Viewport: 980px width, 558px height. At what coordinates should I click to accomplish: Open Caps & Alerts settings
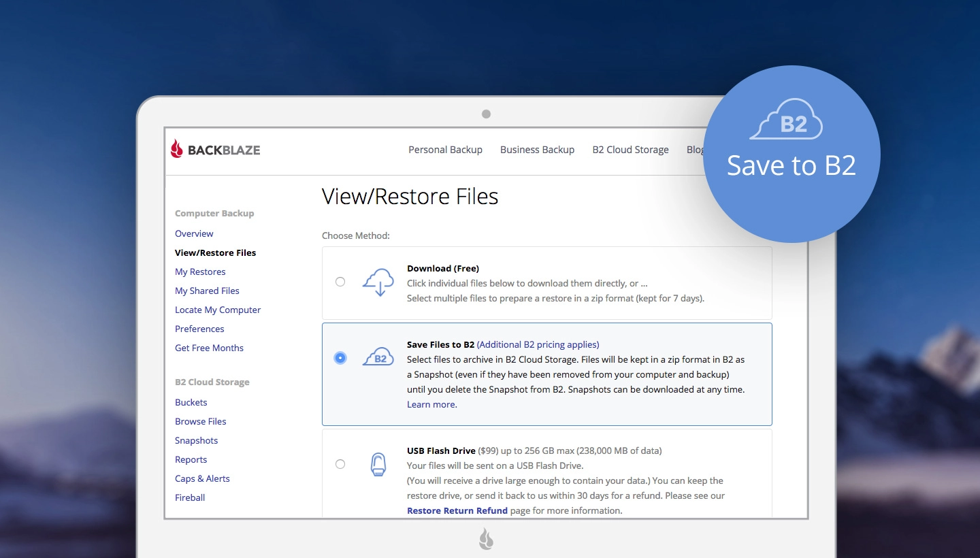coord(202,478)
